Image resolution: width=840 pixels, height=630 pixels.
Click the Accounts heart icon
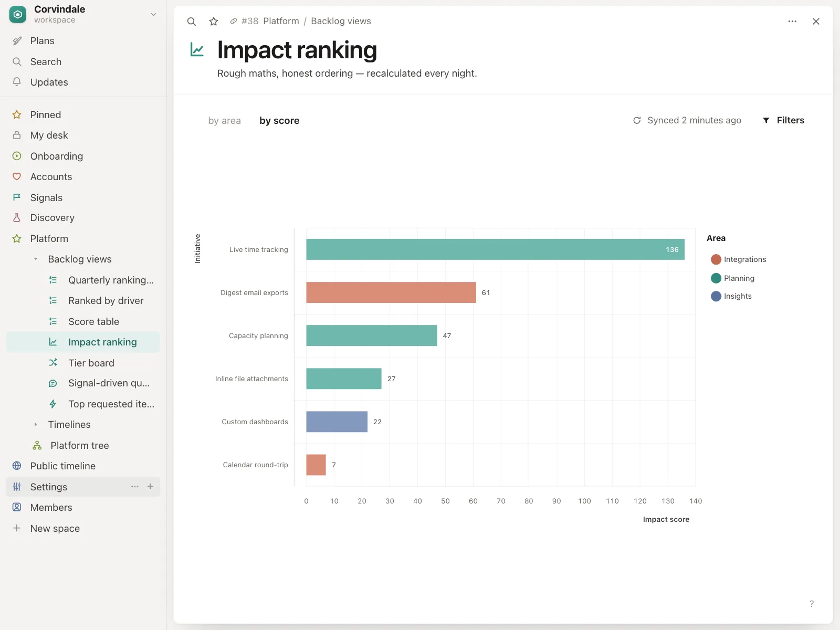point(17,177)
